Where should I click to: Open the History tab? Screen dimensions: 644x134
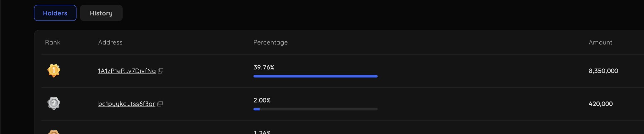tap(101, 13)
